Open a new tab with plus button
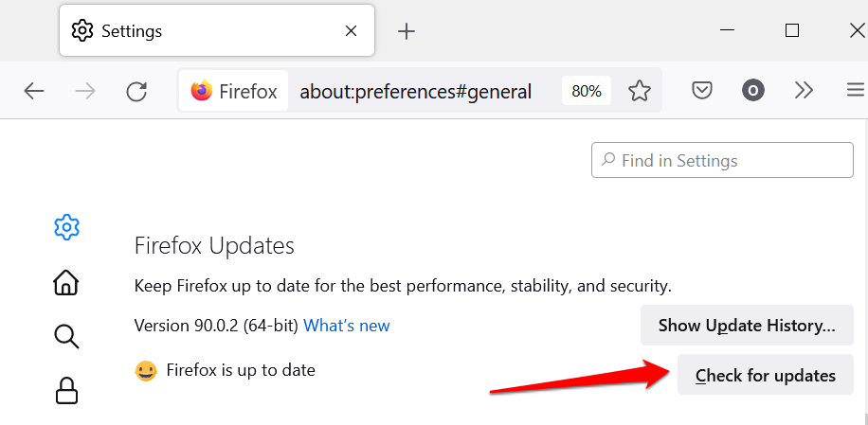 coord(407,31)
